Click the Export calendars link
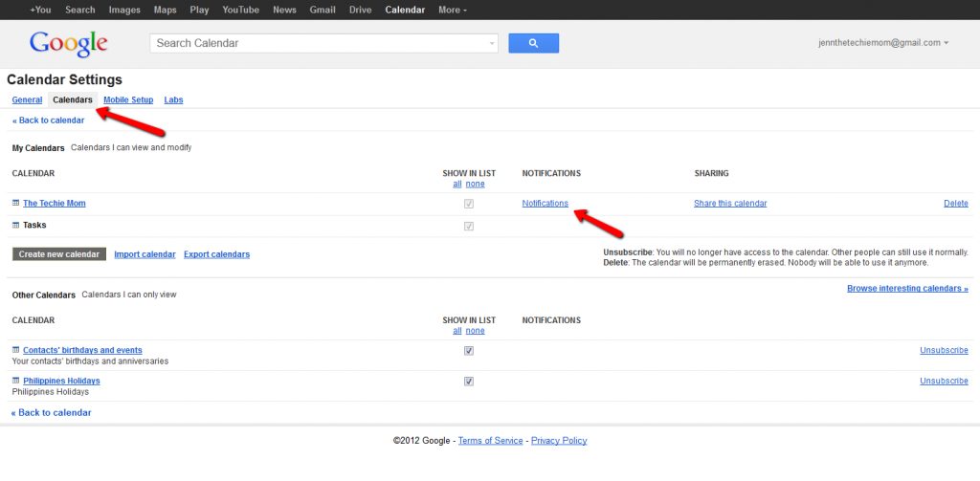 (217, 254)
